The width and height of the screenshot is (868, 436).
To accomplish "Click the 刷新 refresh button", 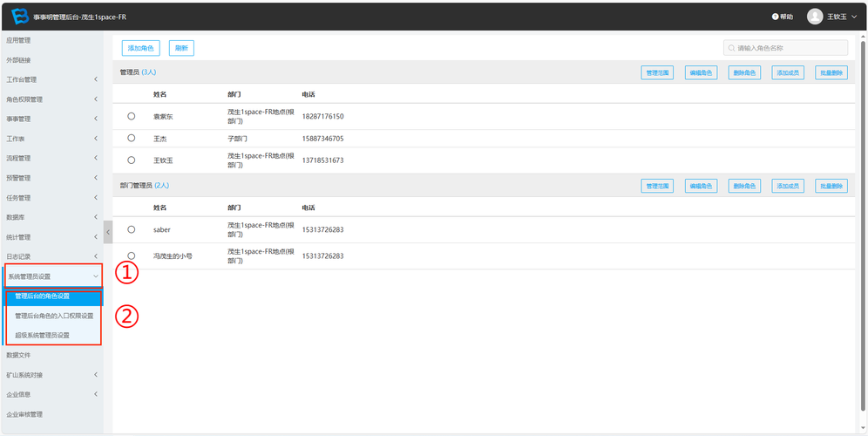I will [x=181, y=49].
